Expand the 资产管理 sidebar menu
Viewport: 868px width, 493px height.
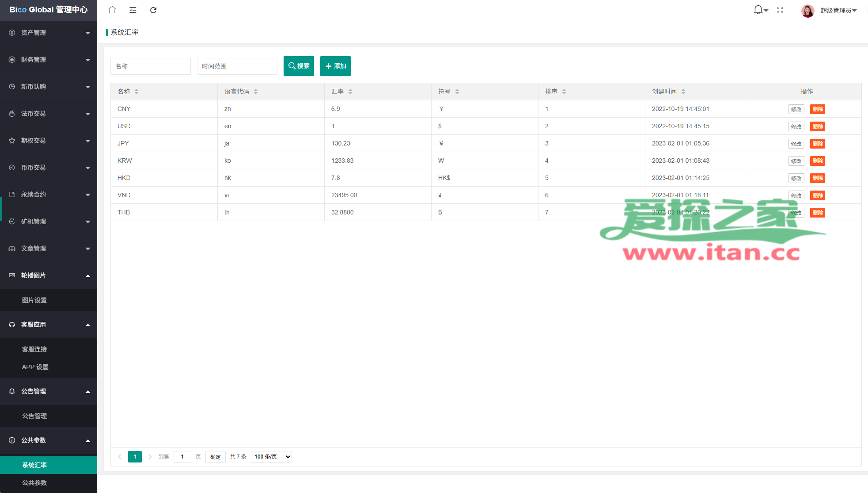(49, 33)
